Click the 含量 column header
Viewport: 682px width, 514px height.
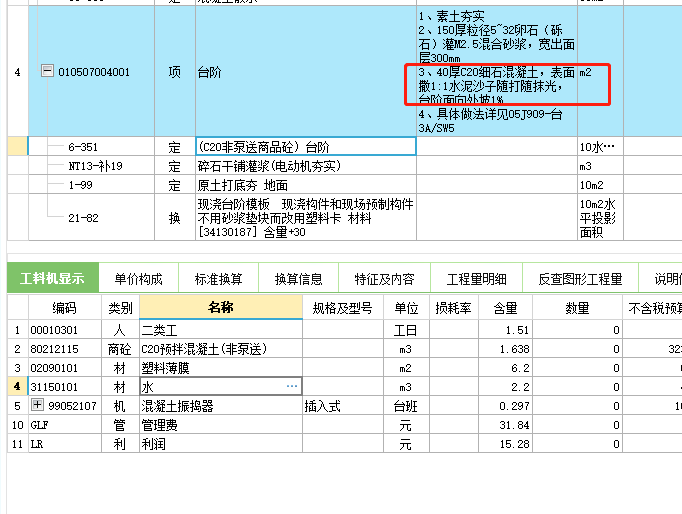505,308
